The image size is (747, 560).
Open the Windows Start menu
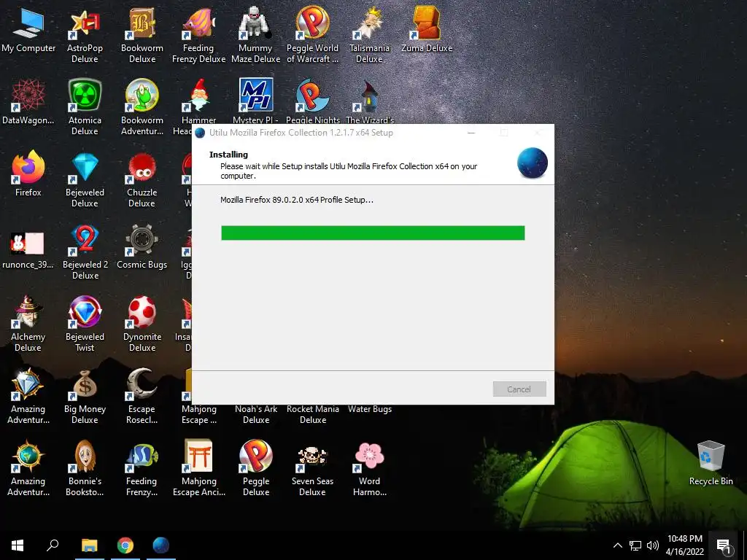pyautogui.click(x=18, y=545)
